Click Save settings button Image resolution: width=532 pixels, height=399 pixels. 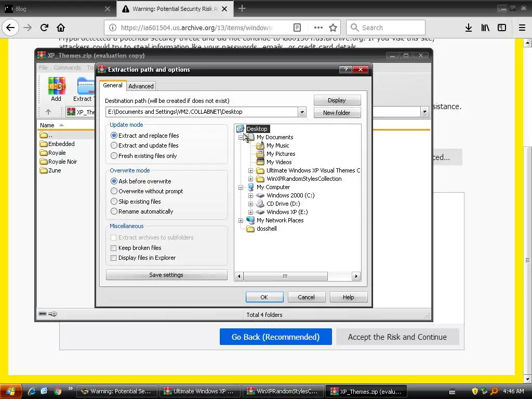point(166,275)
